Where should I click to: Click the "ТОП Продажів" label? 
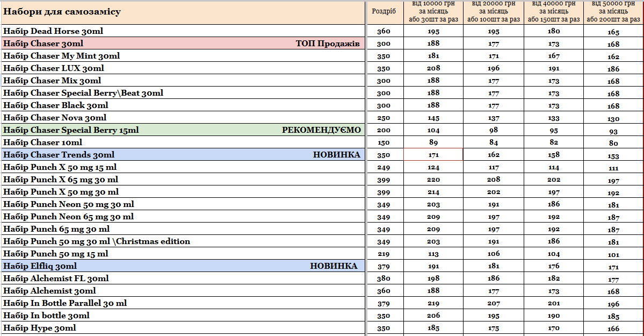(328, 44)
